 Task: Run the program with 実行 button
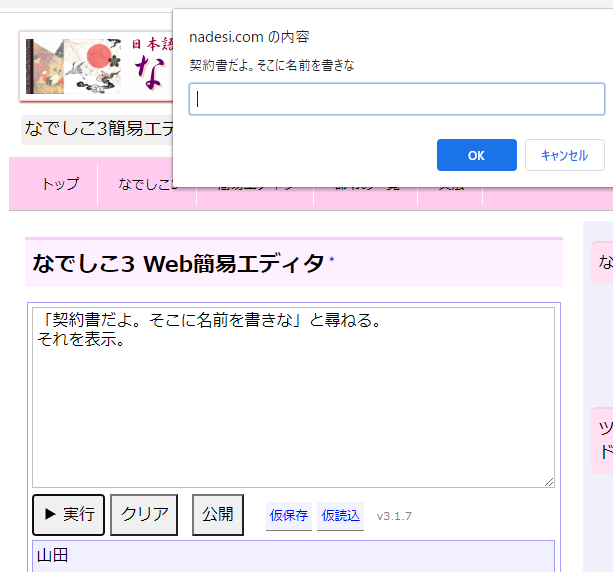point(68,515)
